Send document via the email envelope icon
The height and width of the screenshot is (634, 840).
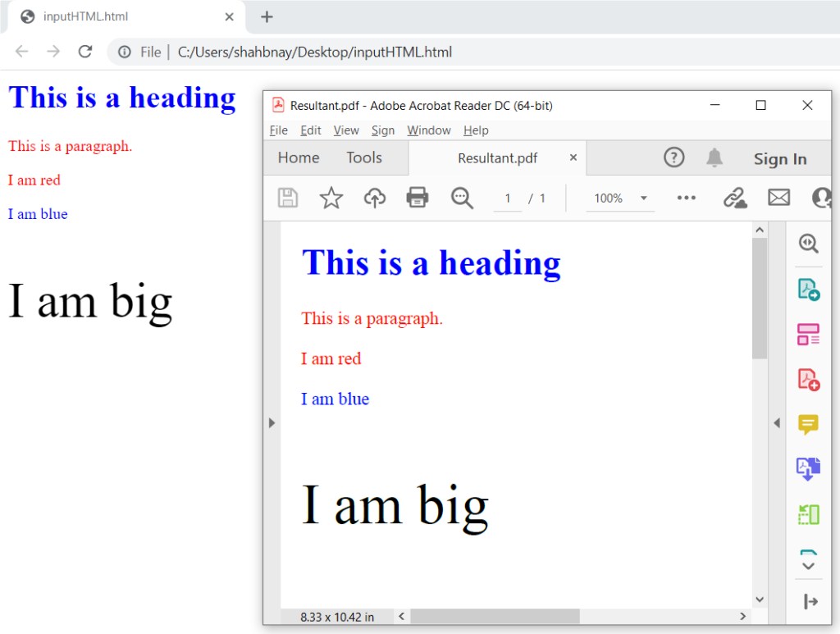pos(778,198)
